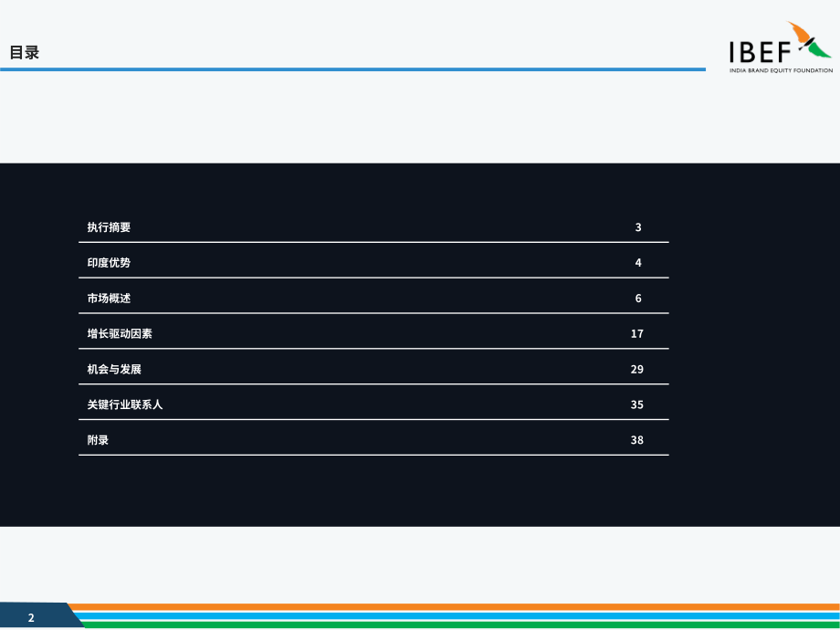Click the IBEF logo

click(x=781, y=47)
